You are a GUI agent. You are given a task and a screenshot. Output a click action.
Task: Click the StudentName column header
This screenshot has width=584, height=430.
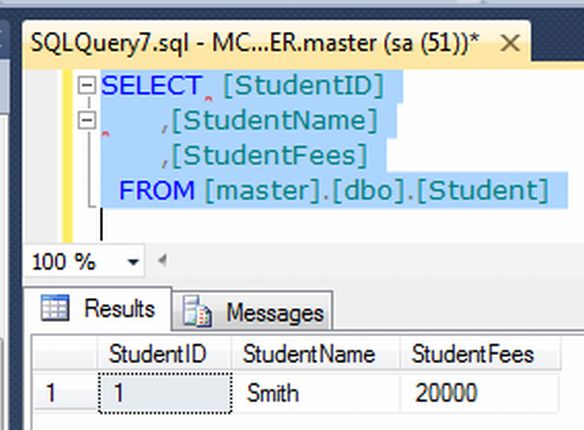click(x=316, y=353)
